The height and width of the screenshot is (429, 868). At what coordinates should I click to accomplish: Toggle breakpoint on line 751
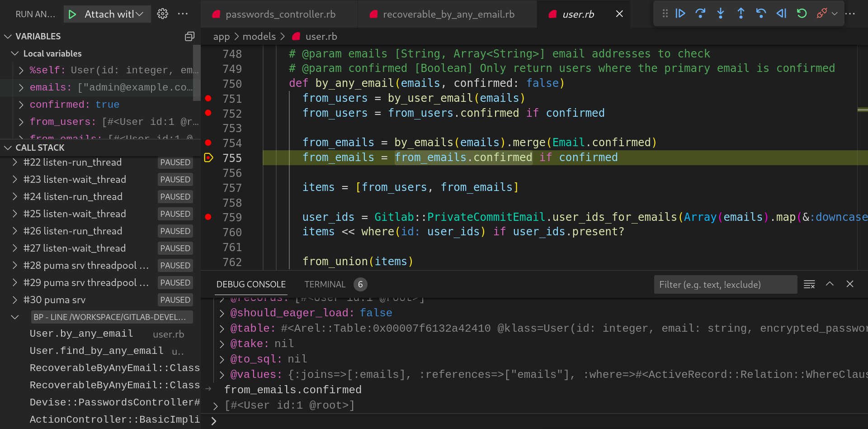point(208,98)
